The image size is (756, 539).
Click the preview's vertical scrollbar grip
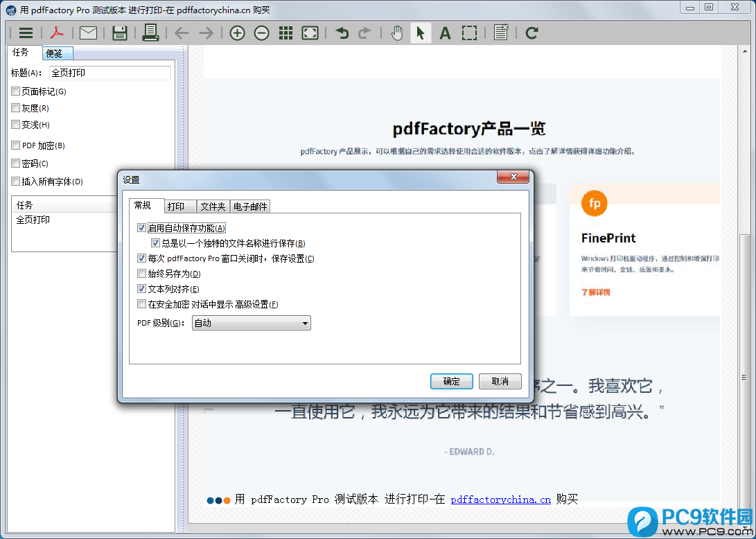tap(745, 378)
